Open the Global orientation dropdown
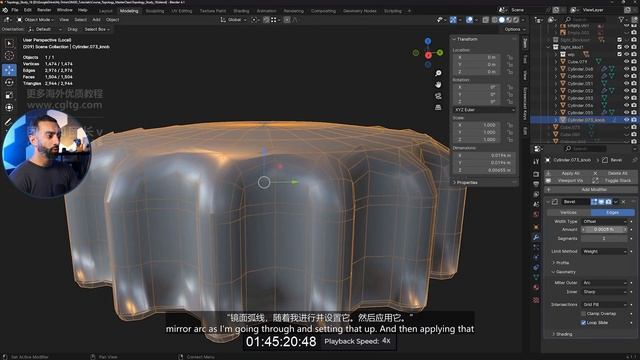 [233, 20]
